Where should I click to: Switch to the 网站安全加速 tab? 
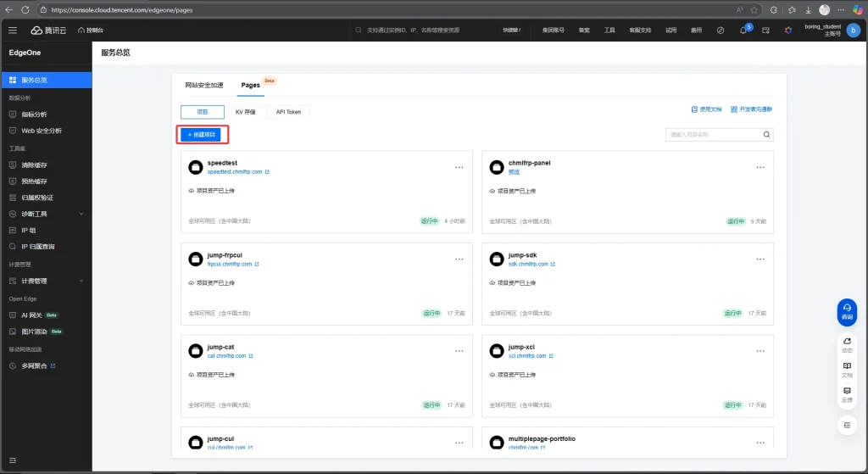(x=203, y=85)
